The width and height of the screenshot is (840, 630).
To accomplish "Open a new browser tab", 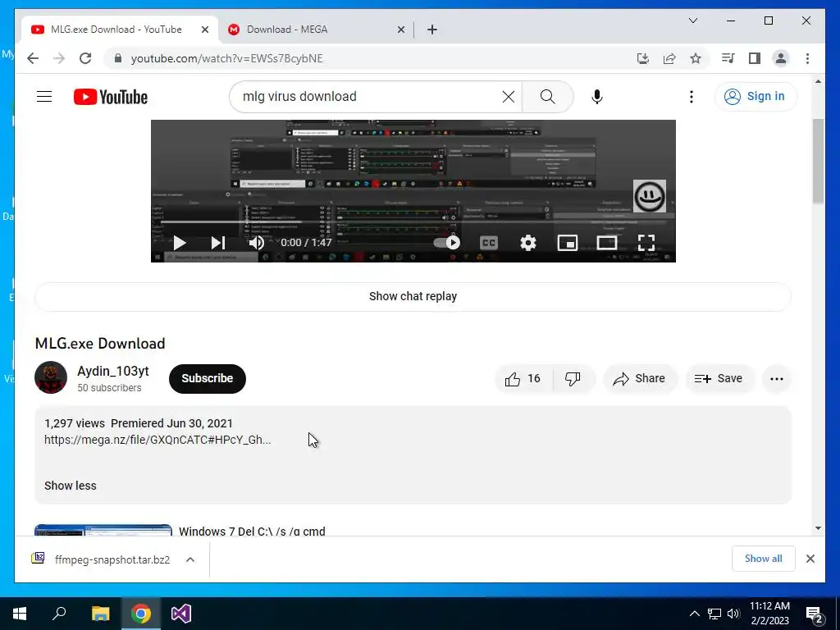I will coord(432,30).
